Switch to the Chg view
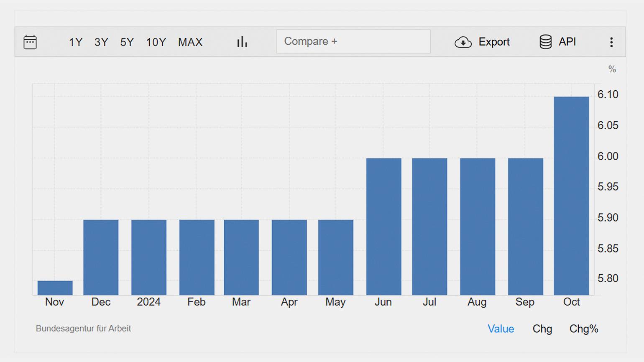 pyautogui.click(x=542, y=329)
